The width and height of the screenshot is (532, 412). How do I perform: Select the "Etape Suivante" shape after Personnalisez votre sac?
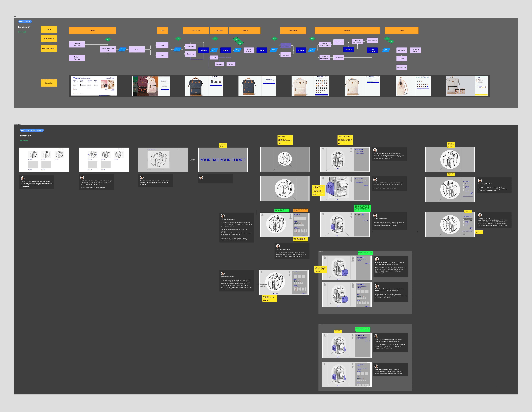point(122,49)
